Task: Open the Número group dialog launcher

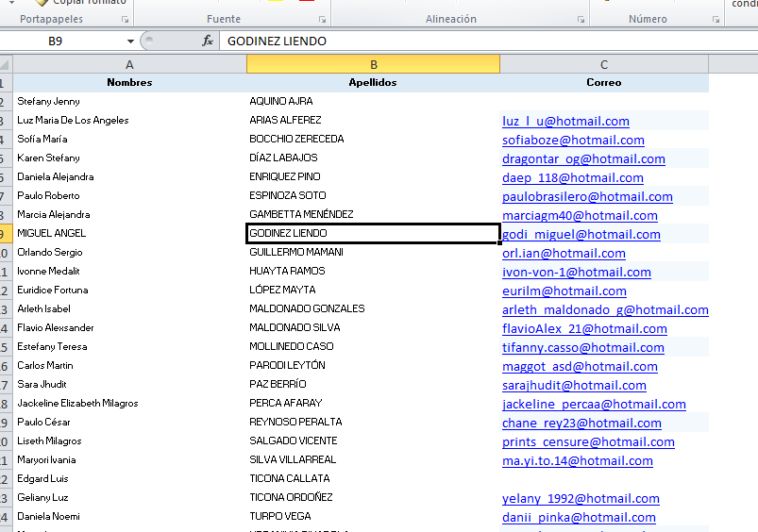Action: [x=716, y=20]
